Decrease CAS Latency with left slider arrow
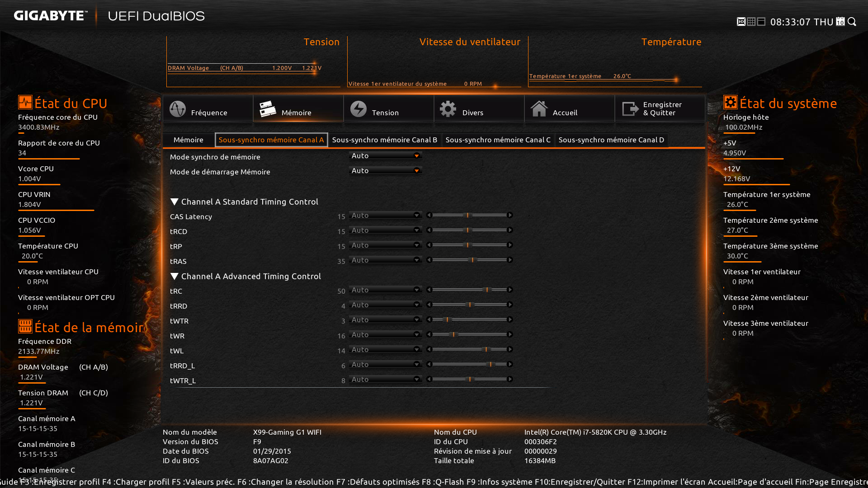The width and height of the screenshot is (868, 488). 429,215
